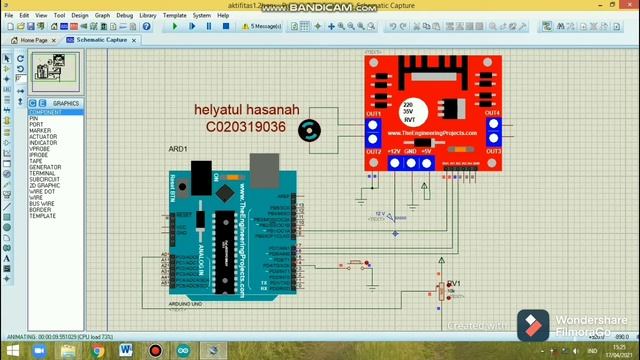Select the 2D Graphics Text tool
The image size is (640, 360).
[x=7, y=258]
